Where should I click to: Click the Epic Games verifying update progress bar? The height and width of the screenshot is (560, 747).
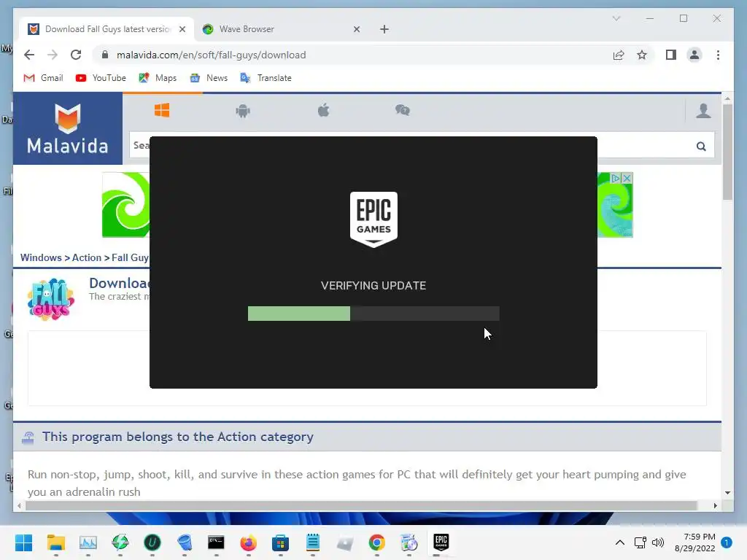click(x=373, y=314)
